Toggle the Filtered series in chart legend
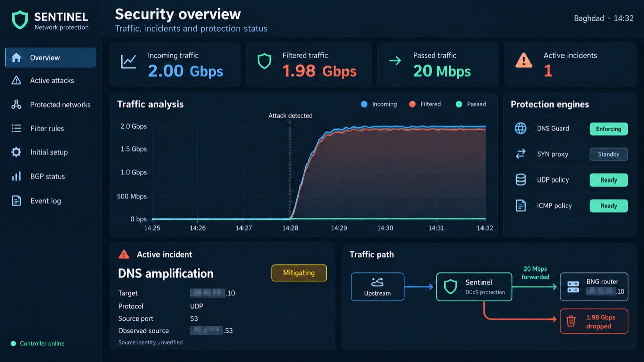This screenshot has height=362, width=644. [x=425, y=104]
